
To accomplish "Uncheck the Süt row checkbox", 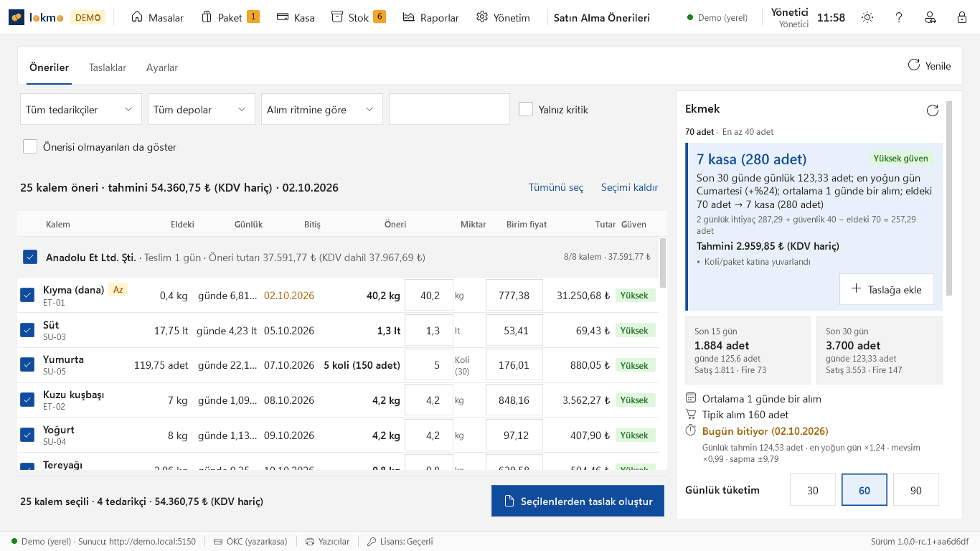I will point(27,330).
